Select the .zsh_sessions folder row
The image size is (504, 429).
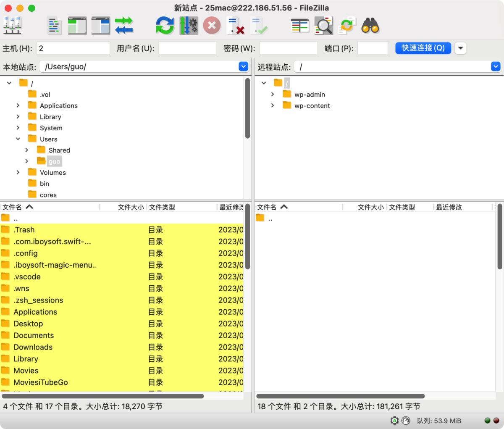point(122,300)
